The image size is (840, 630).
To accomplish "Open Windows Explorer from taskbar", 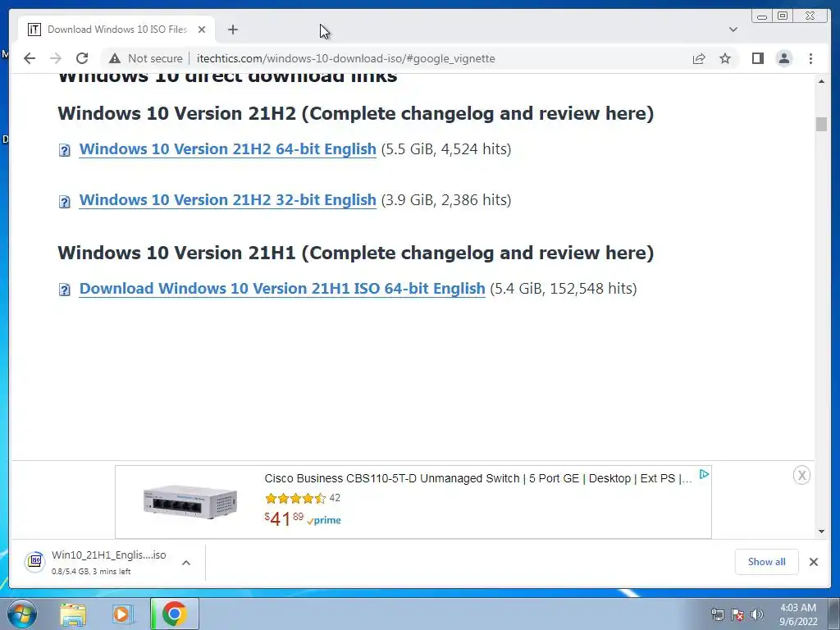I will (73, 614).
